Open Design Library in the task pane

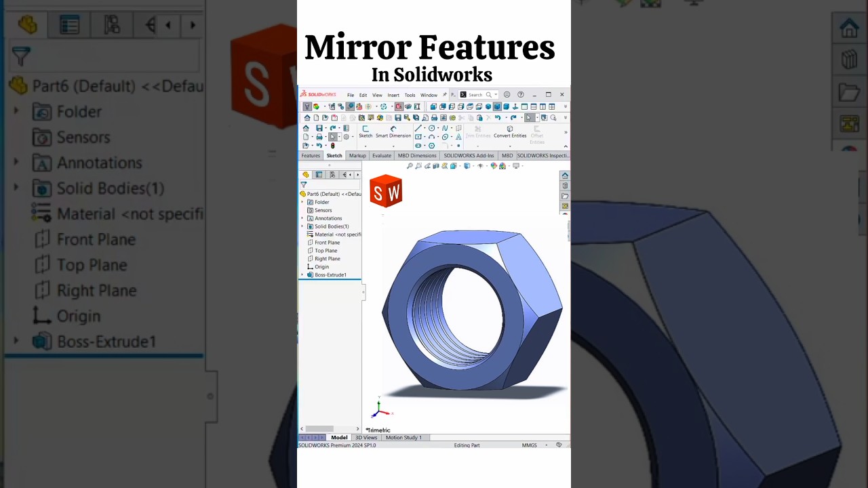[x=565, y=186]
